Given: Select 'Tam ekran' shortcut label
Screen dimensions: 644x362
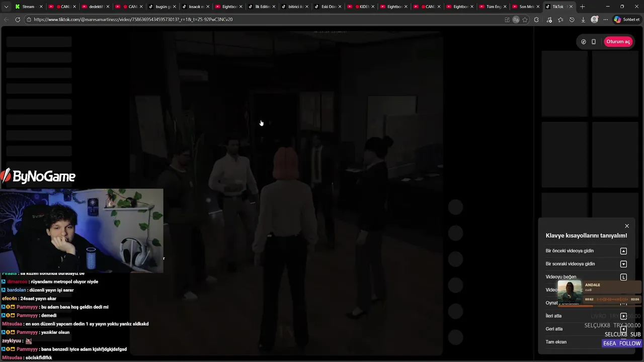Looking at the screenshot, I should (556, 342).
